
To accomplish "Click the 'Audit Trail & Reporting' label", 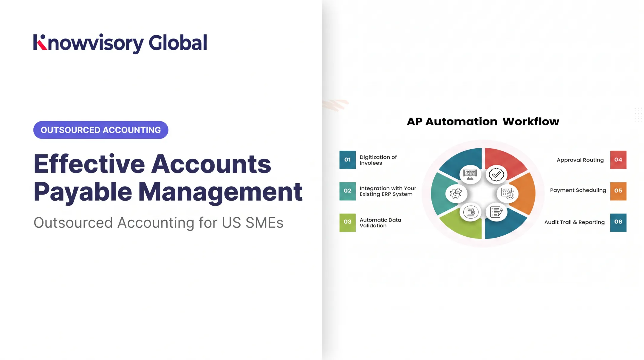I will point(575,222).
